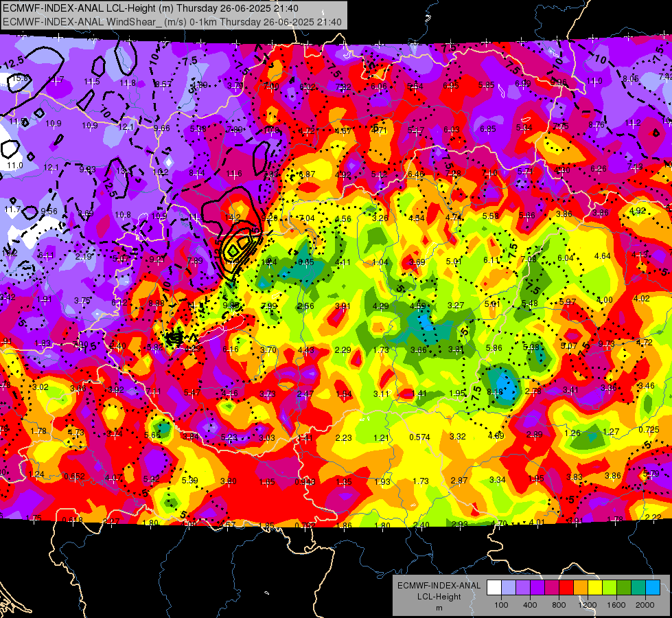Click the legend label LCL-Height
Image resolution: width=672 pixels, height=618 pixels.
(439, 597)
